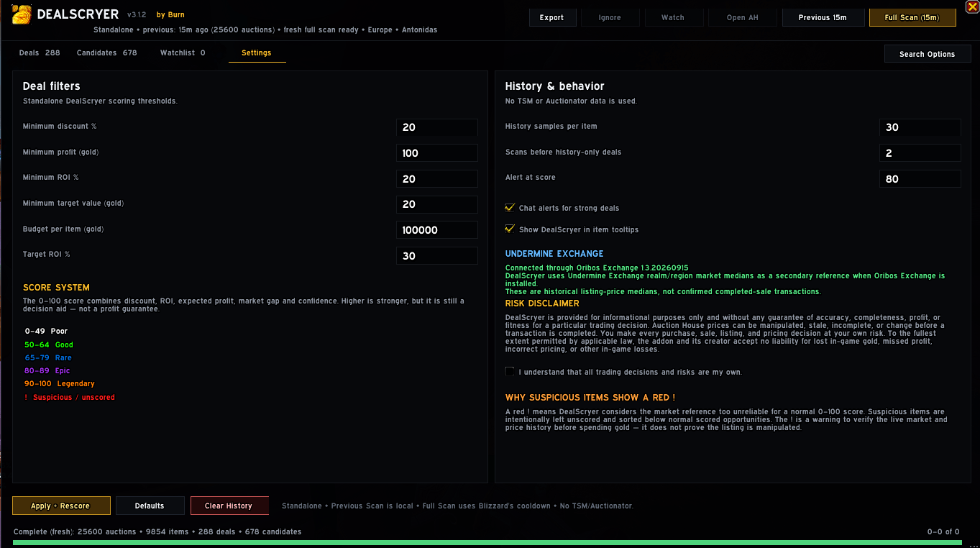Open the Candidates 678 tab
This screenshot has width=980, height=548.
[x=107, y=52]
